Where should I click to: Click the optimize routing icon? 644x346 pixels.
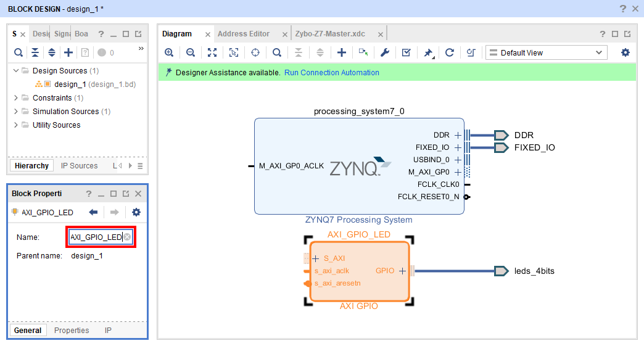pos(471,52)
